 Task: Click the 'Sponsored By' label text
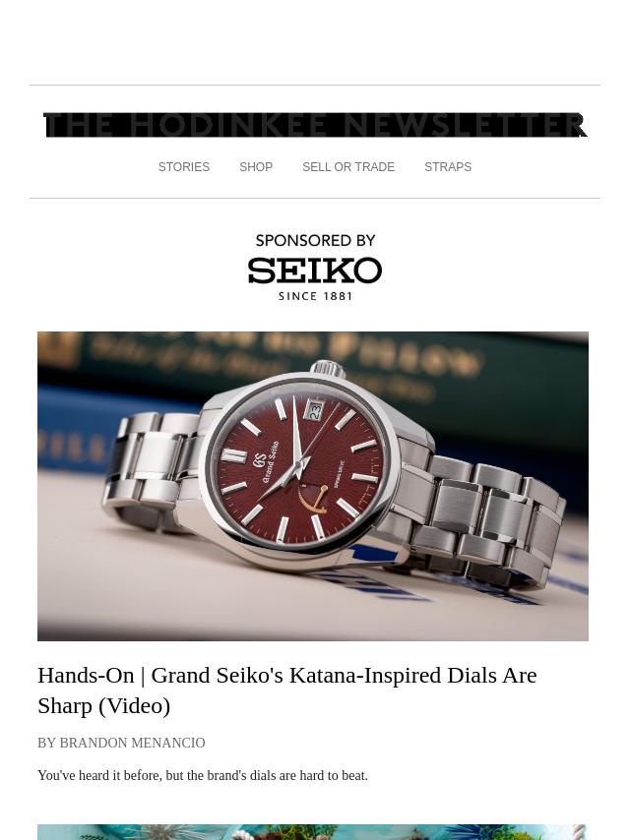315,241
